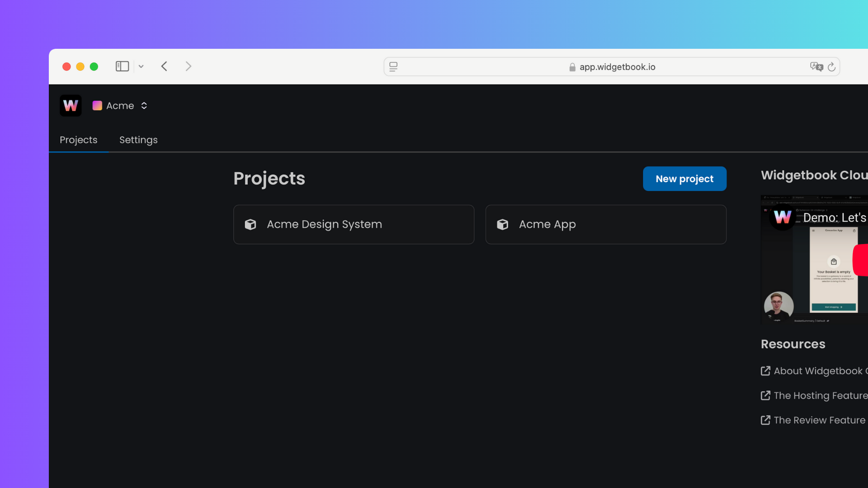Click the app.widgetbook.io address field

point(617,67)
